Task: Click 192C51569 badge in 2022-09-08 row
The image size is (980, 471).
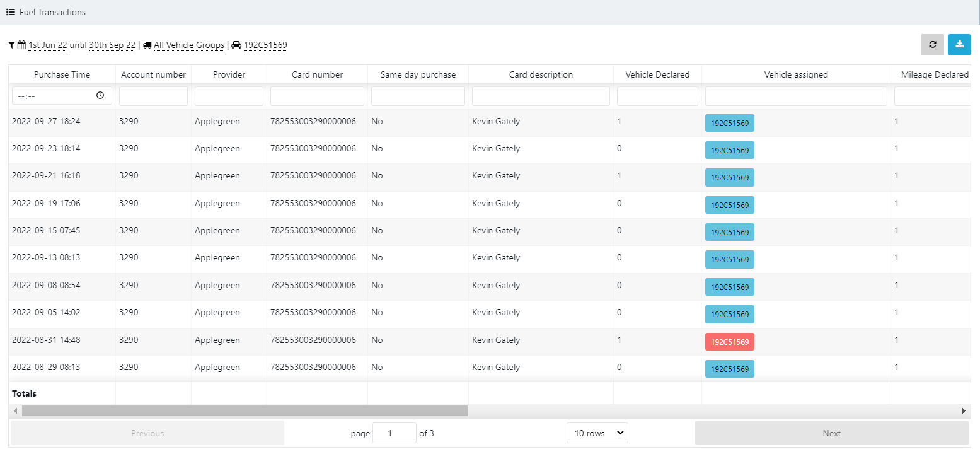Action: pyautogui.click(x=730, y=287)
